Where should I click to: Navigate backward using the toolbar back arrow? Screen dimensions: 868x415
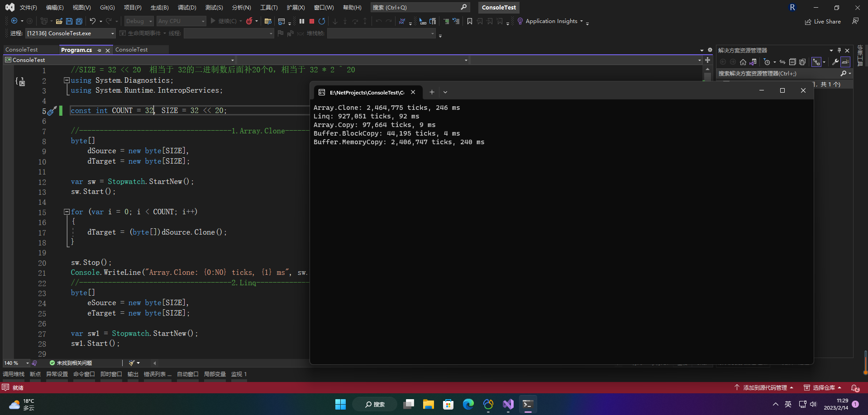pos(14,21)
